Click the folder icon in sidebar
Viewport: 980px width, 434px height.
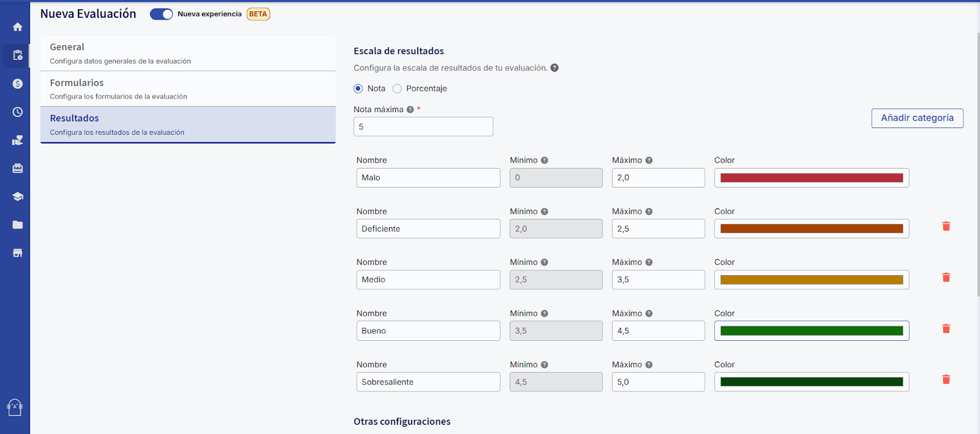(x=18, y=225)
